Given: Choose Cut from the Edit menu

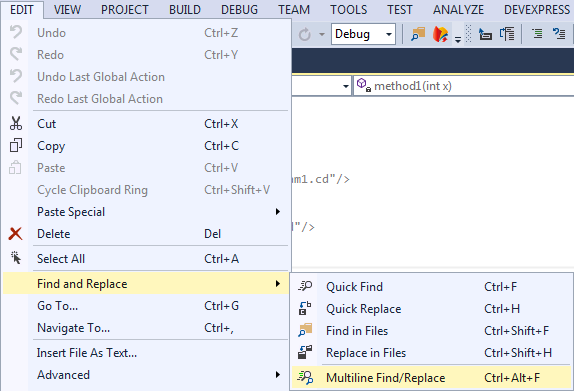Looking at the screenshot, I should [146, 124].
